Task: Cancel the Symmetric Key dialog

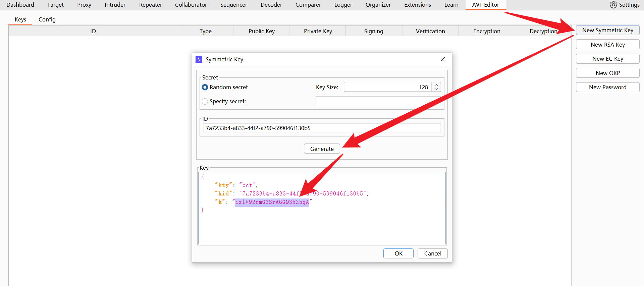Action: pyautogui.click(x=432, y=253)
